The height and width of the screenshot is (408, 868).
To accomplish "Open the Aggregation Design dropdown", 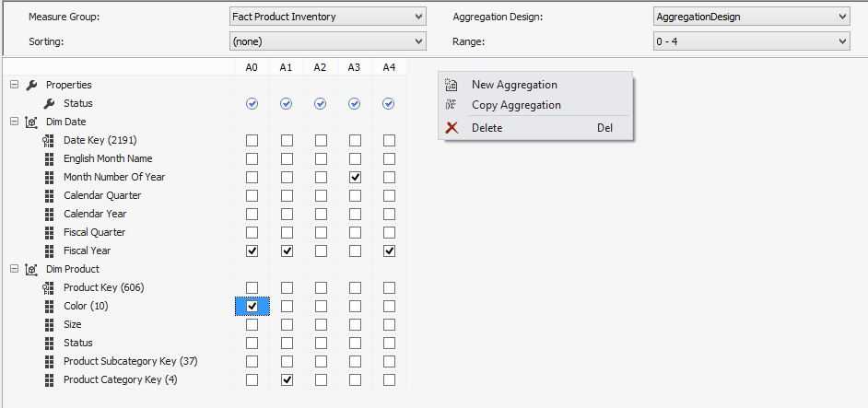I will [843, 17].
